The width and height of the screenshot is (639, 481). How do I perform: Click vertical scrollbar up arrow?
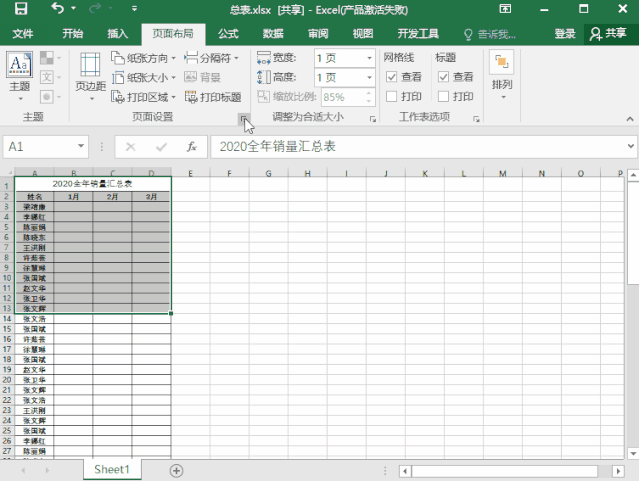[x=633, y=175]
